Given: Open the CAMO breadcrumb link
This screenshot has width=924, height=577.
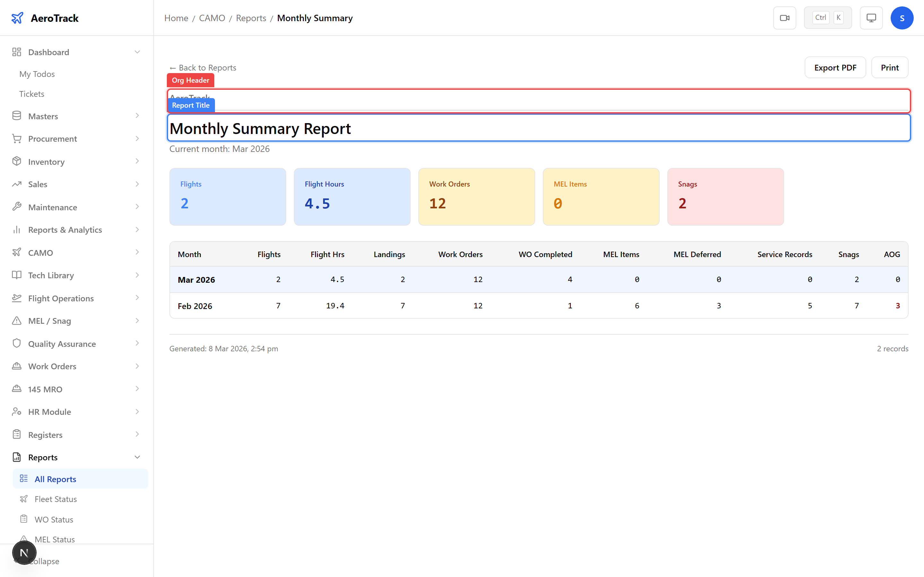Looking at the screenshot, I should 212,18.
